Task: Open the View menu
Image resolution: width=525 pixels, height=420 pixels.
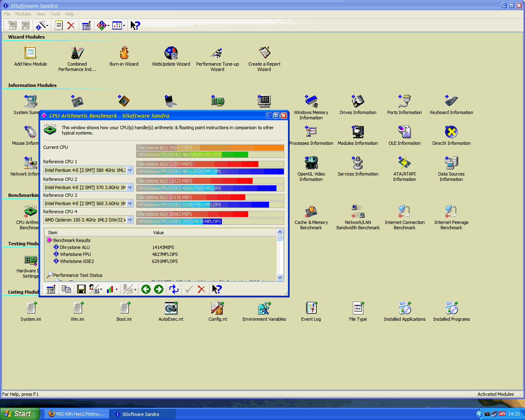Action: pos(41,14)
